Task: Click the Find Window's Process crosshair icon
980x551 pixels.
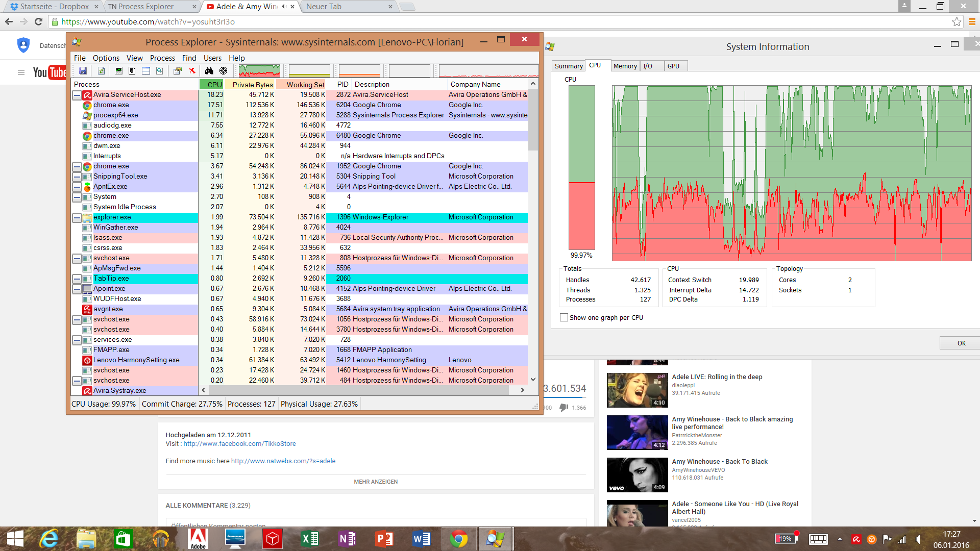Action: coord(223,71)
